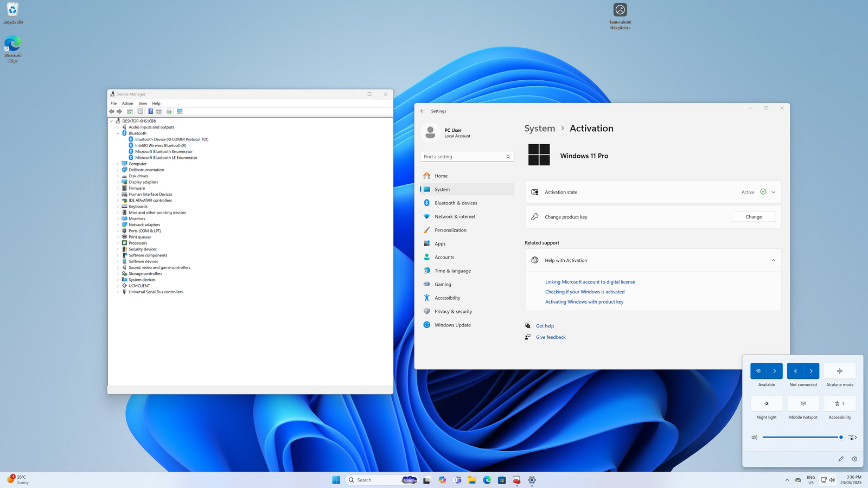This screenshot has width=868, height=488.
Task: Expand Network adapters node
Action: point(118,225)
